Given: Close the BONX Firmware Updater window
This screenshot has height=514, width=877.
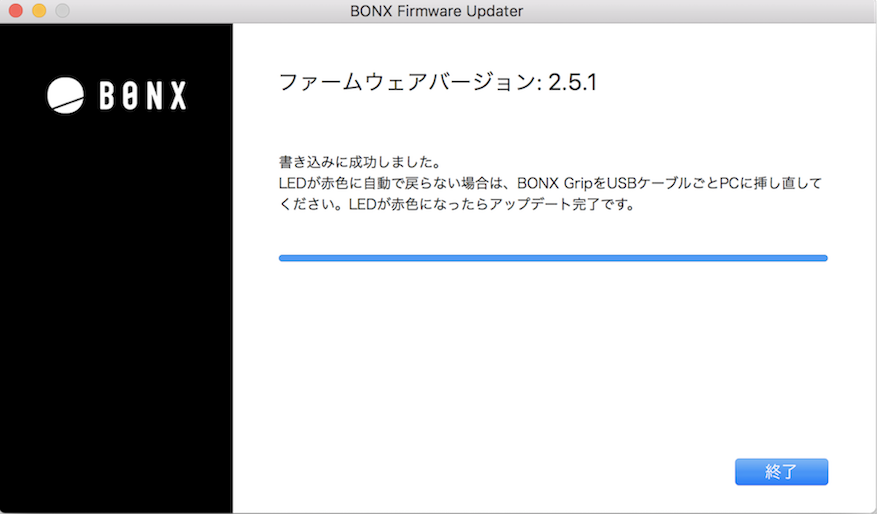Looking at the screenshot, I should (x=16, y=11).
